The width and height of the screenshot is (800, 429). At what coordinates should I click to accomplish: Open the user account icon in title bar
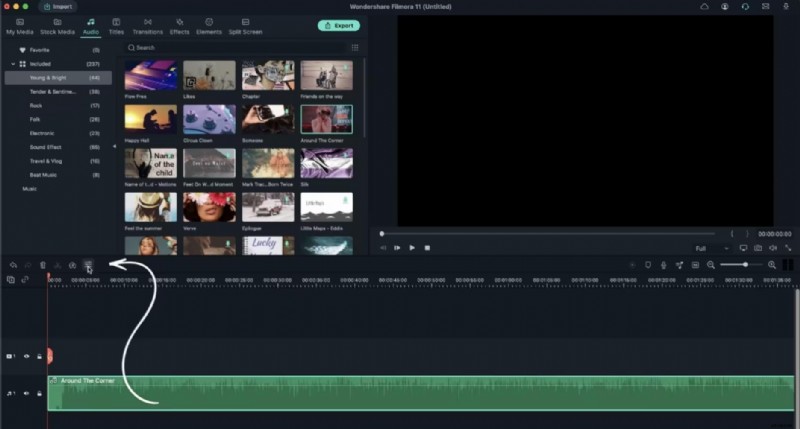pos(724,7)
